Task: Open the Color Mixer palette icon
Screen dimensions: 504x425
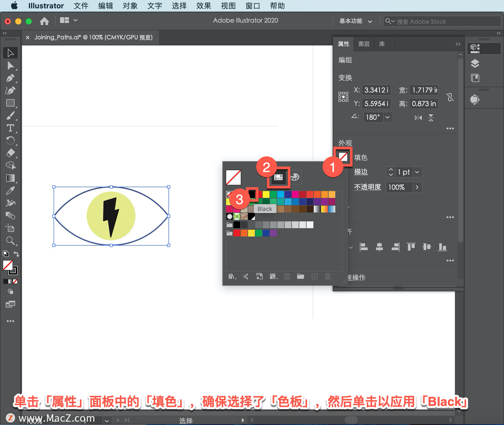Action: click(x=295, y=177)
